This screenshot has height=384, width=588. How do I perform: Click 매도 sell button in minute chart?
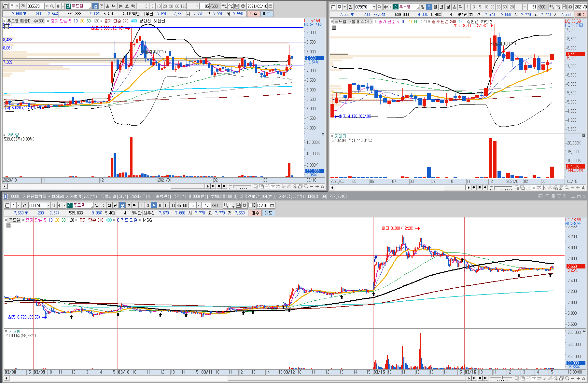(268, 213)
